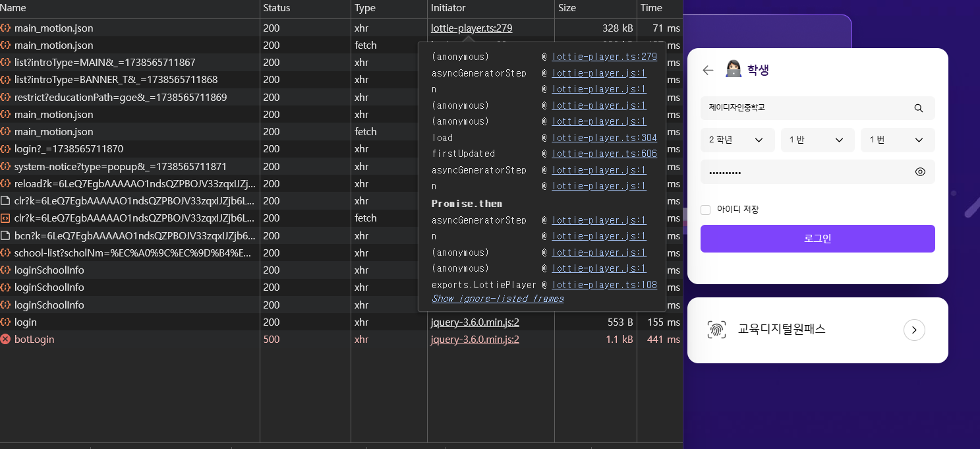The width and height of the screenshot is (980, 449).
Task: Click the password input field
Action: [x=804, y=172]
